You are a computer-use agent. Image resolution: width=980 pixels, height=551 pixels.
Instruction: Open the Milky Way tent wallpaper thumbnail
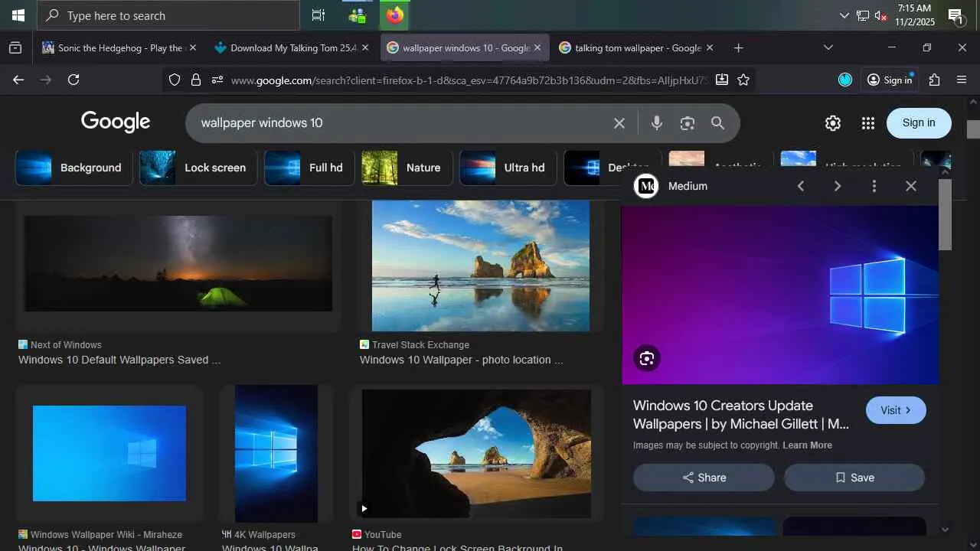coord(178,264)
